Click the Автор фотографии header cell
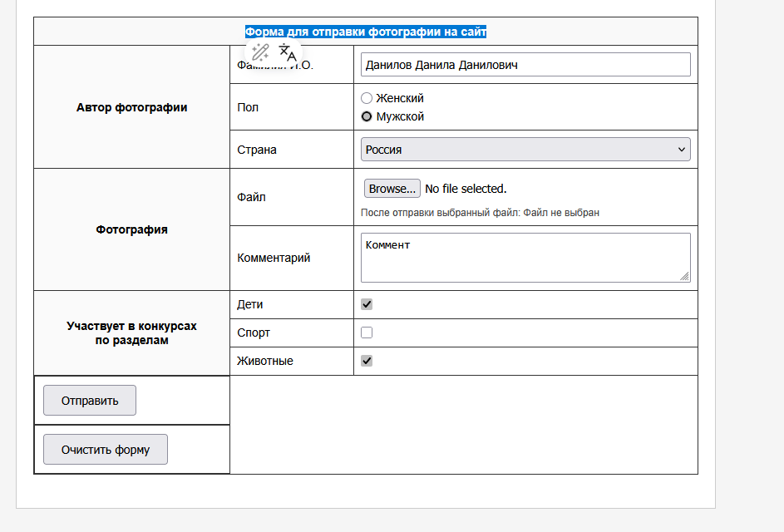 pyautogui.click(x=131, y=107)
